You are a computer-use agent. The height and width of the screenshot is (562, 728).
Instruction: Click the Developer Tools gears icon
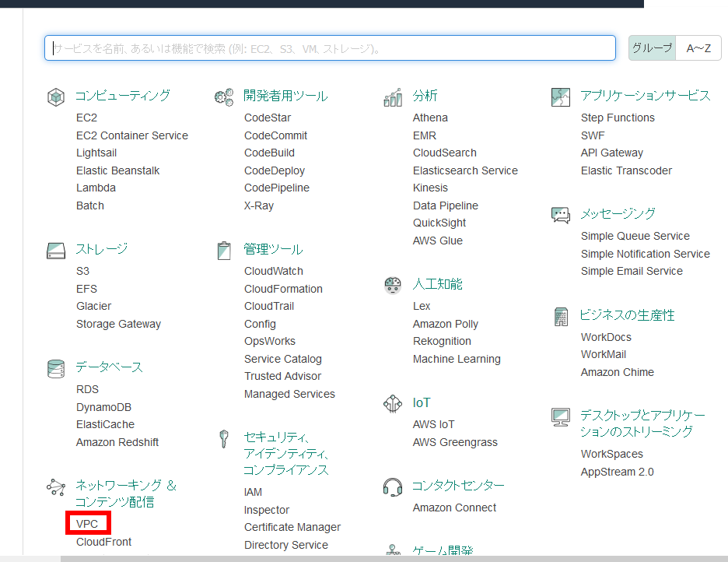(x=224, y=97)
